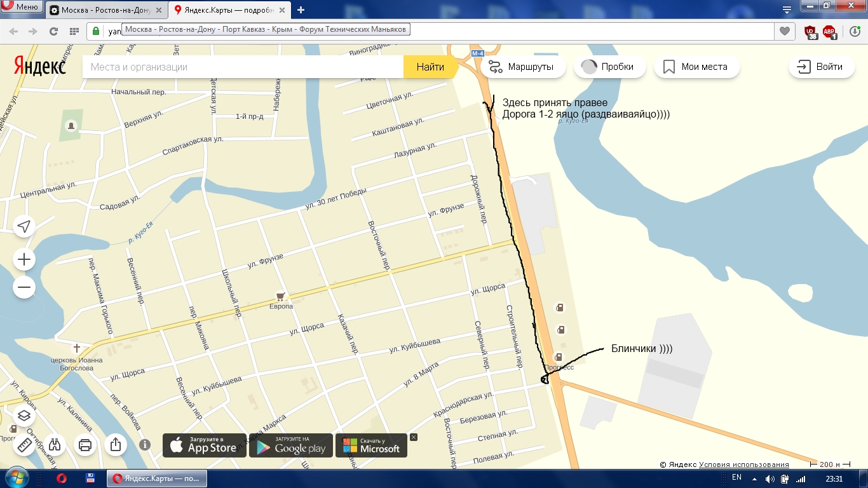Screen dimensions: 868x488
Task: Zoom out with the minus button
Action: (24, 287)
